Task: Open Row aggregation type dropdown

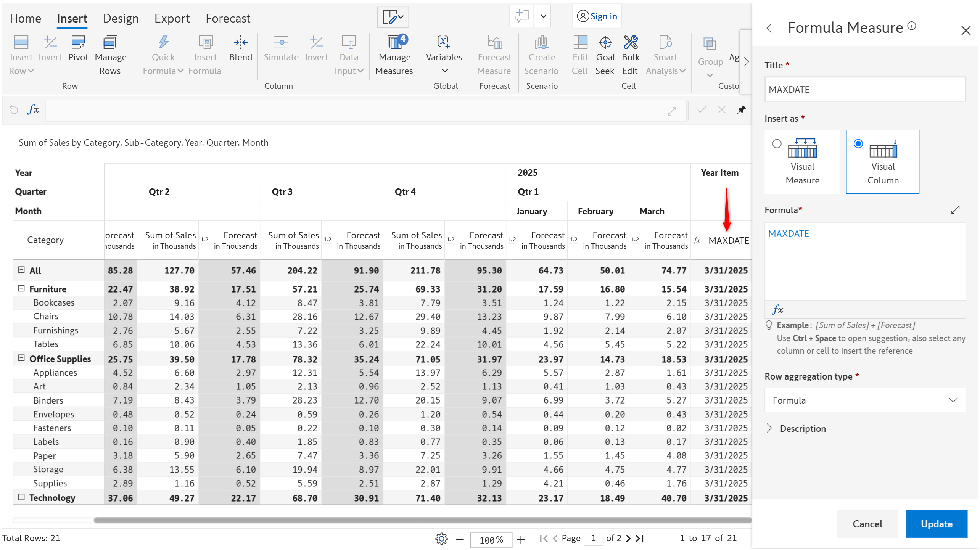Action: coord(864,400)
